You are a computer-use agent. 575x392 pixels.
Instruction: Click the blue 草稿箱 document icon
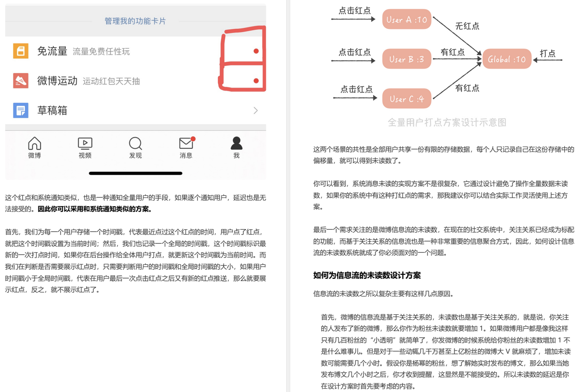[x=21, y=111]
